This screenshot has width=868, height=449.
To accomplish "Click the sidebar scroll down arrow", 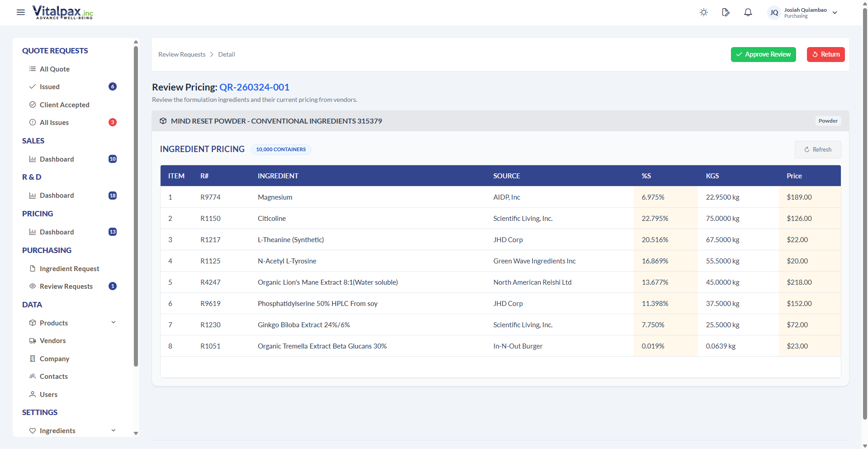I will [136, 433].
